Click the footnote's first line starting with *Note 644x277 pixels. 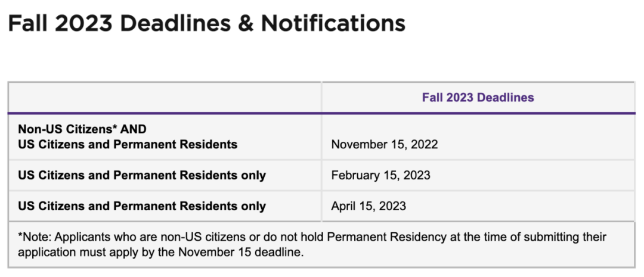(312, 236)
